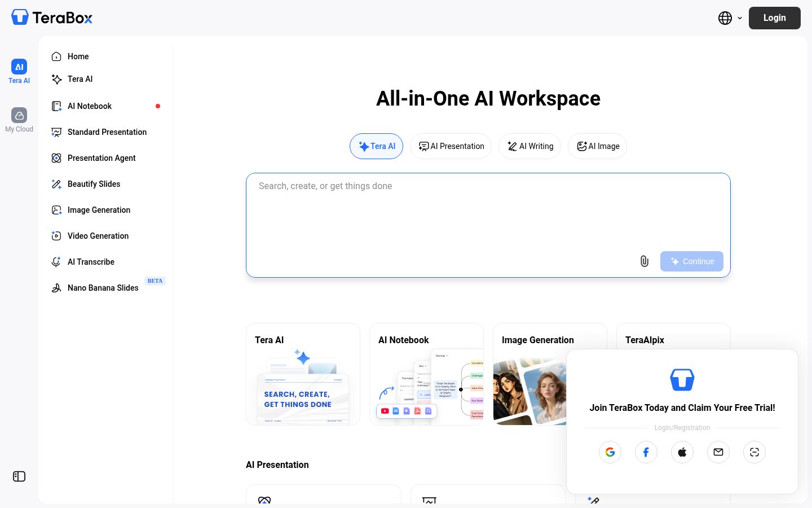Open the Tera AI feature card
The image size is (812, 508).
(x=303, y=374)
